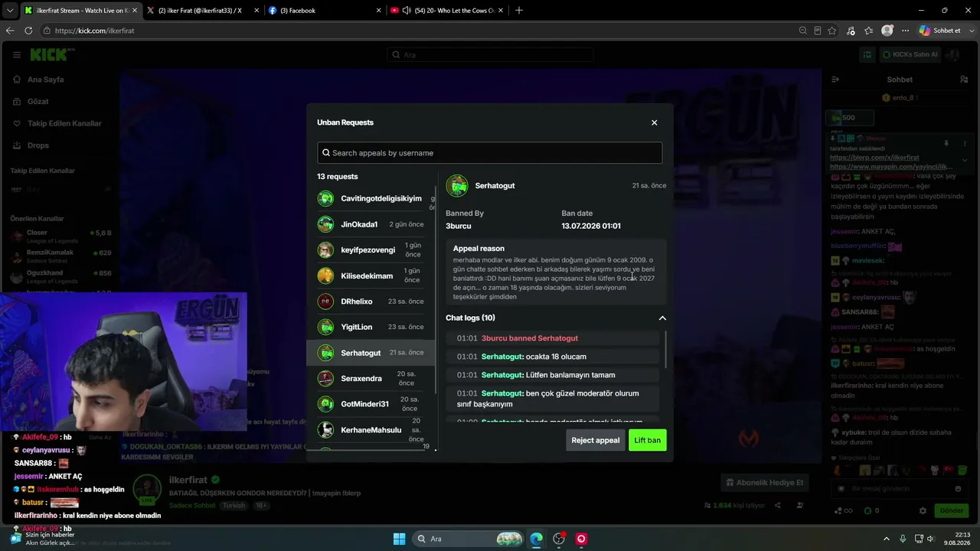980x551 pixels.
Task: Close the Unban Requests dialog
Action: coord(654,122)
